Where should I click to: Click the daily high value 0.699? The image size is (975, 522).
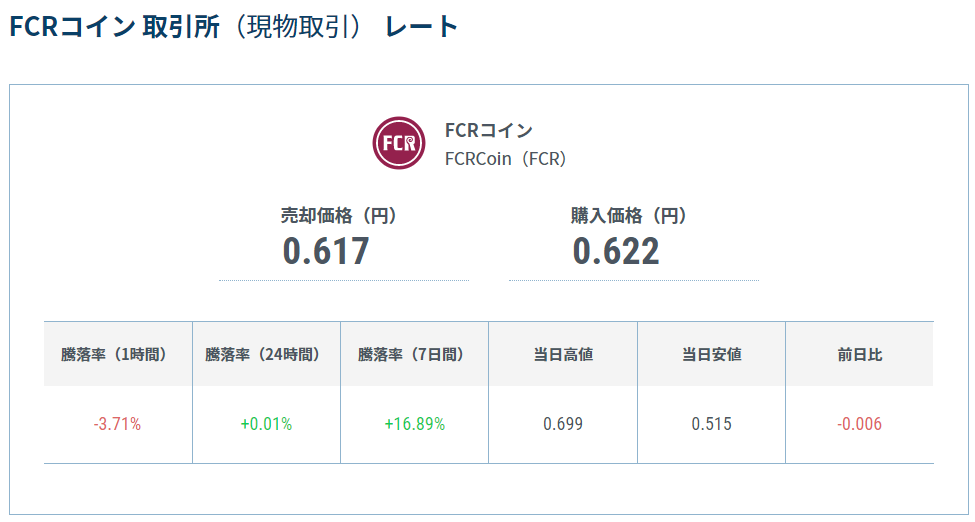pos(563,424)
